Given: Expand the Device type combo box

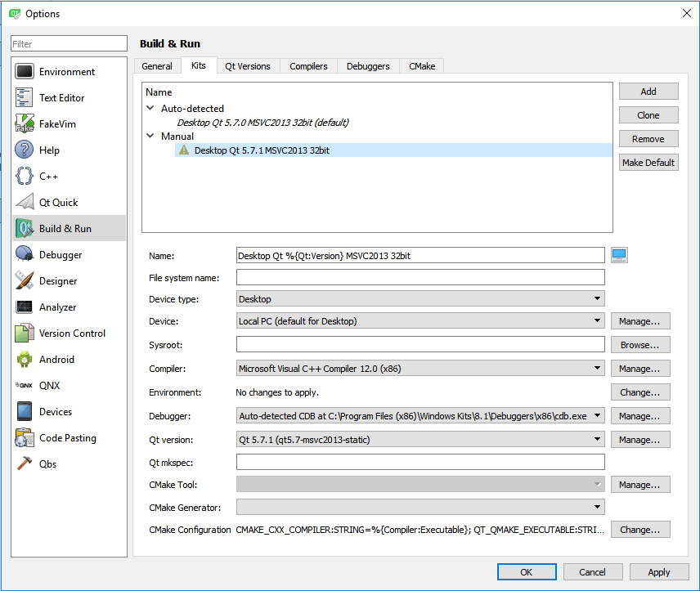Looking at the screenshot, I should [x=420, y=299].
